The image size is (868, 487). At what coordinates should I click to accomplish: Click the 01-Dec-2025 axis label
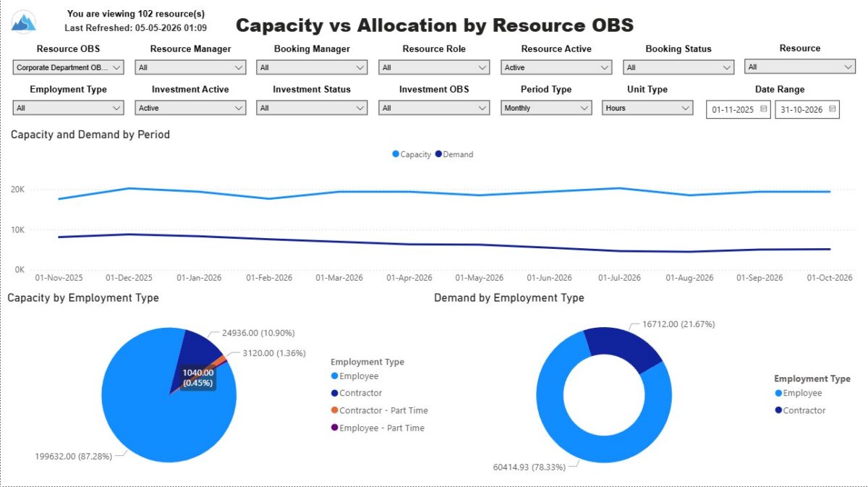click(129, 278)
